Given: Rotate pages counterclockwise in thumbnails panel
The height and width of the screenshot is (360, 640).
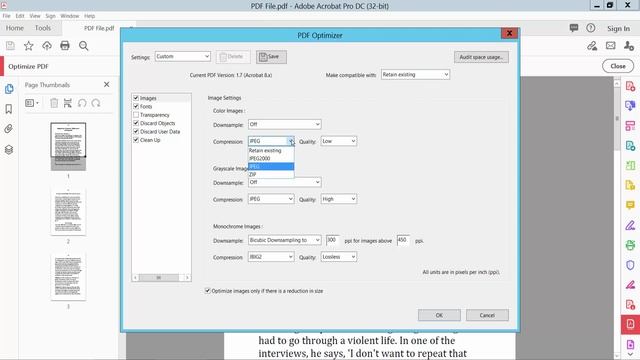Looking at the screenshot, I should (82, 103).
